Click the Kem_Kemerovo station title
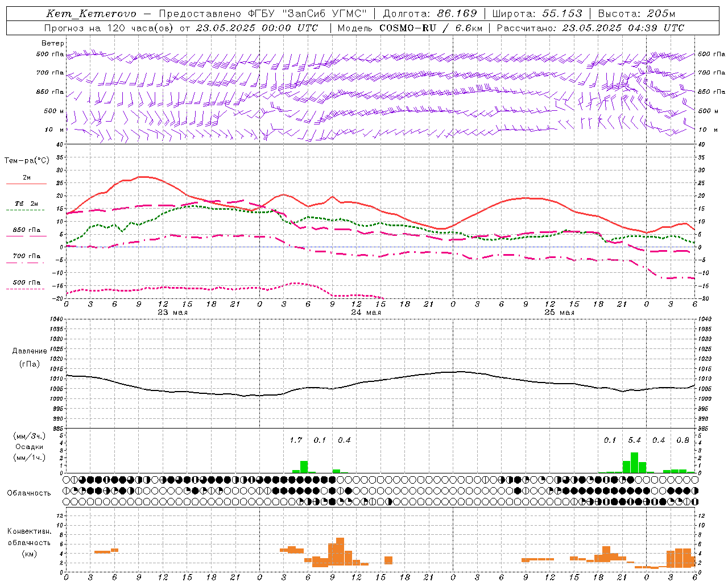Screen dimensions: 728x582 coord(92,14)
